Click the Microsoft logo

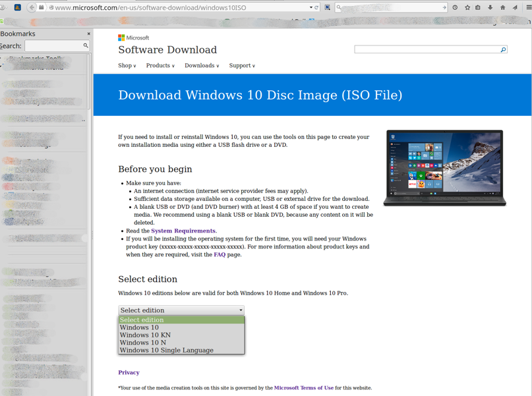[133, 38]
